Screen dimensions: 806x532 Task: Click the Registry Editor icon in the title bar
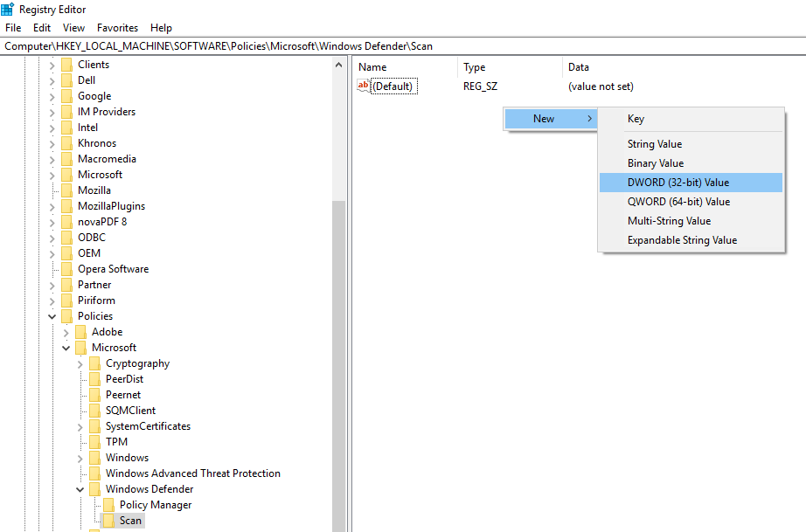click(8, 8)
